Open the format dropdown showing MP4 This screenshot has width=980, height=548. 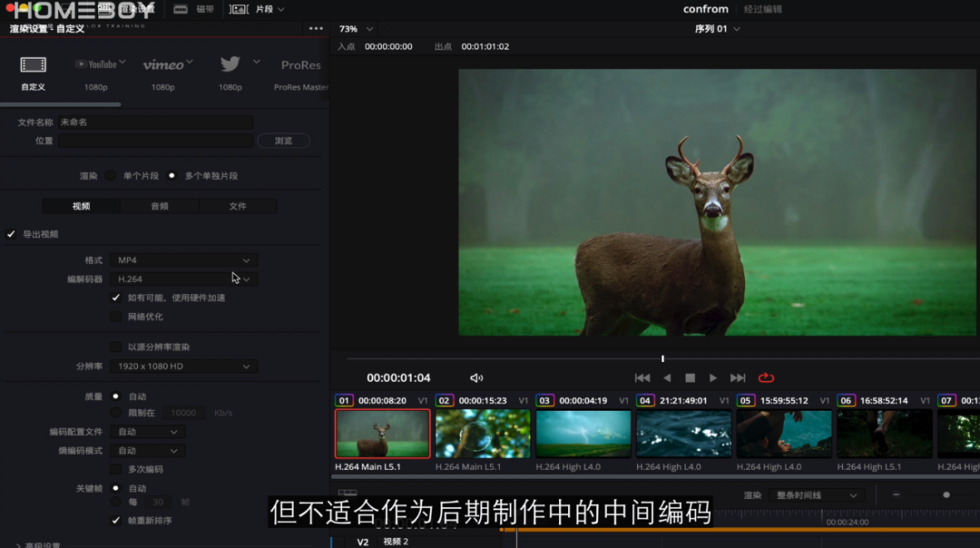(x=183, y=260)
